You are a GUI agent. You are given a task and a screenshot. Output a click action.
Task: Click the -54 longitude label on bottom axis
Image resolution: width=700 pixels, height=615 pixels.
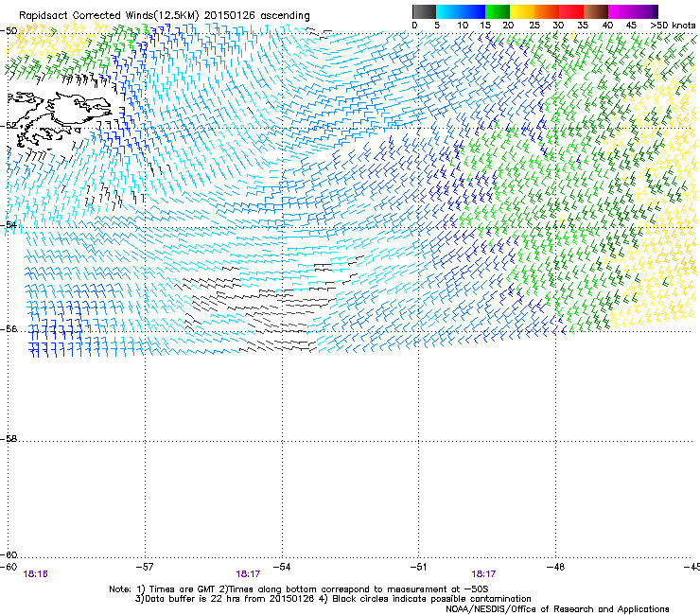pos(282,567)
